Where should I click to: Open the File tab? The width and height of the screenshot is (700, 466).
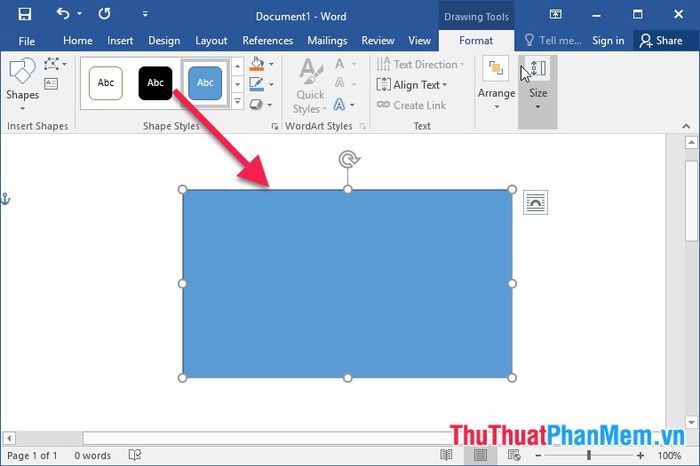(x=27, y=41)
